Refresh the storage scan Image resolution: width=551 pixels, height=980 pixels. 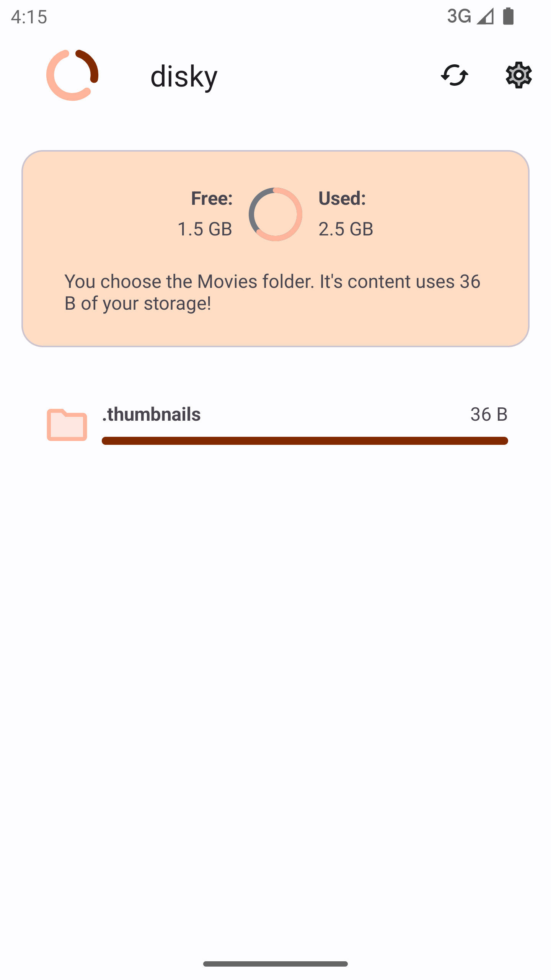point(454,75)
